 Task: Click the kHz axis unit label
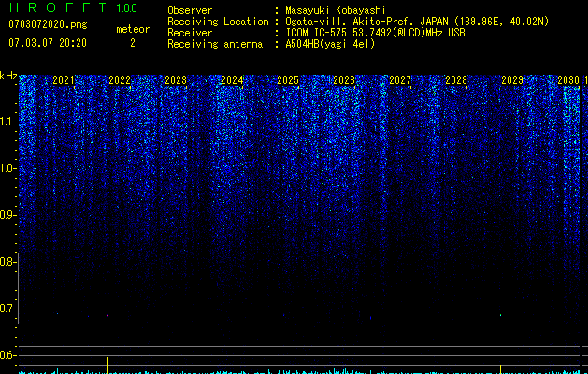click(x=8, y=76)
